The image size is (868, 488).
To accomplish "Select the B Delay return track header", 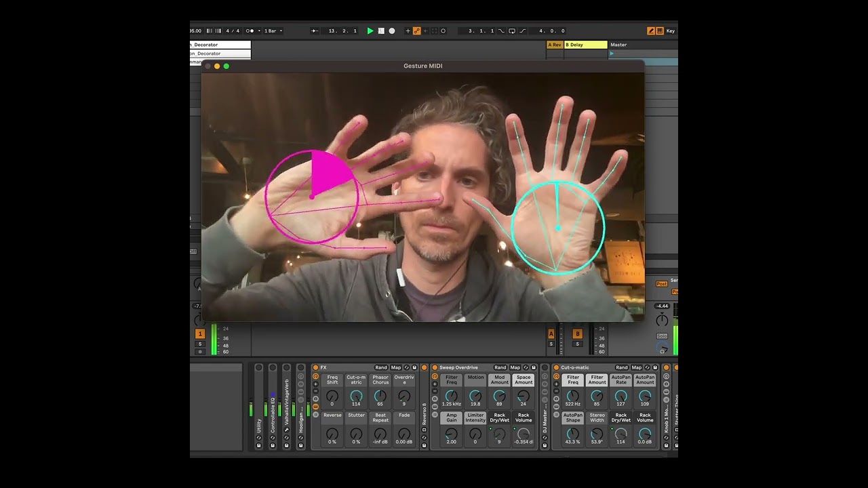I will coord(585,45).
